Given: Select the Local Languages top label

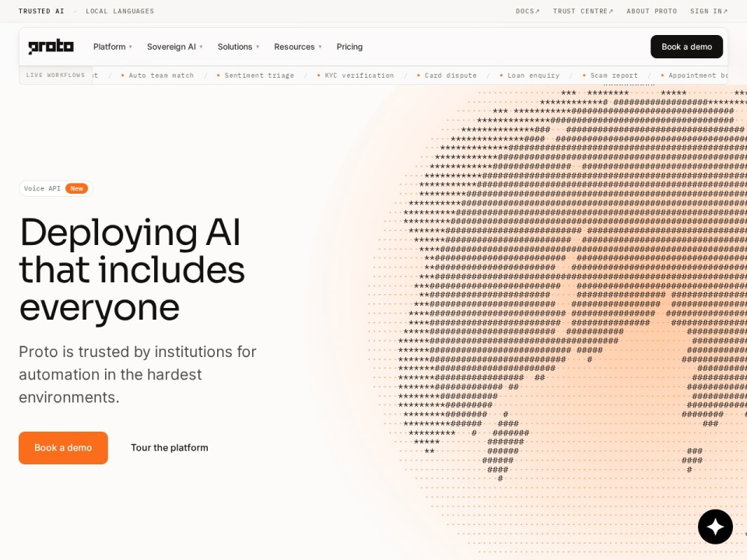Looking at the screenshot, I should click(120, 11).
